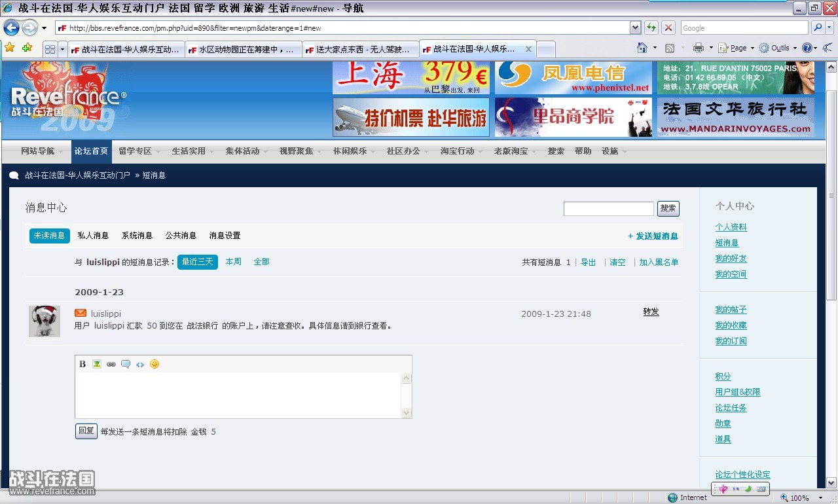Select the 私人消息 private messages tab
The width and height of the screenshot is (838, 504).
pyautogui.click(x=93, y=236)
